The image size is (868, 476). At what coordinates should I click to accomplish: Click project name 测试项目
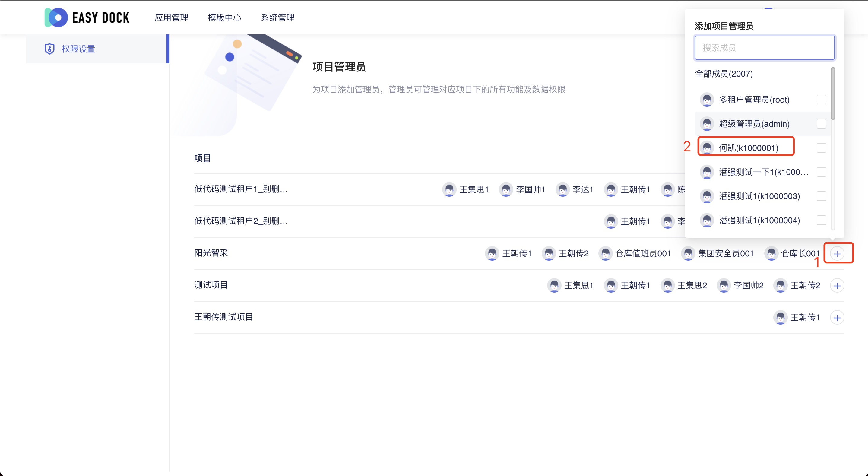click(211, 285)
